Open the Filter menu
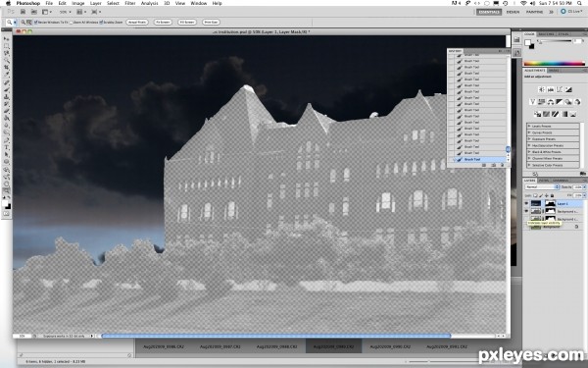This screenshot has width=588, height=368. click(129, 3)
